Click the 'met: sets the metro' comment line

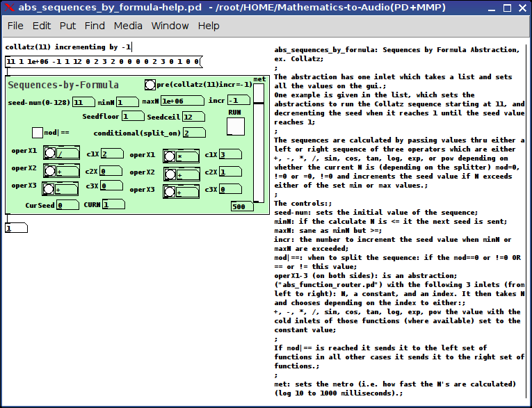tap(395, 384)
